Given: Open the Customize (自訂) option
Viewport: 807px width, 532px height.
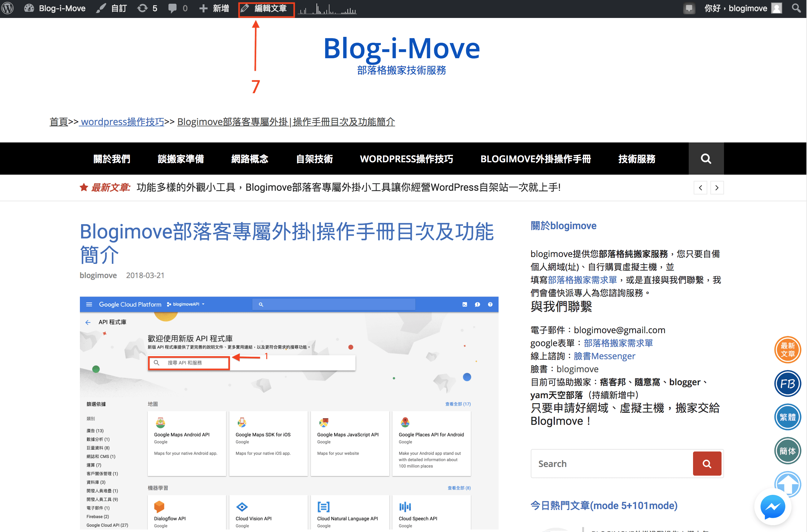Looking at the screenshot, I should (x=111, y=8).
